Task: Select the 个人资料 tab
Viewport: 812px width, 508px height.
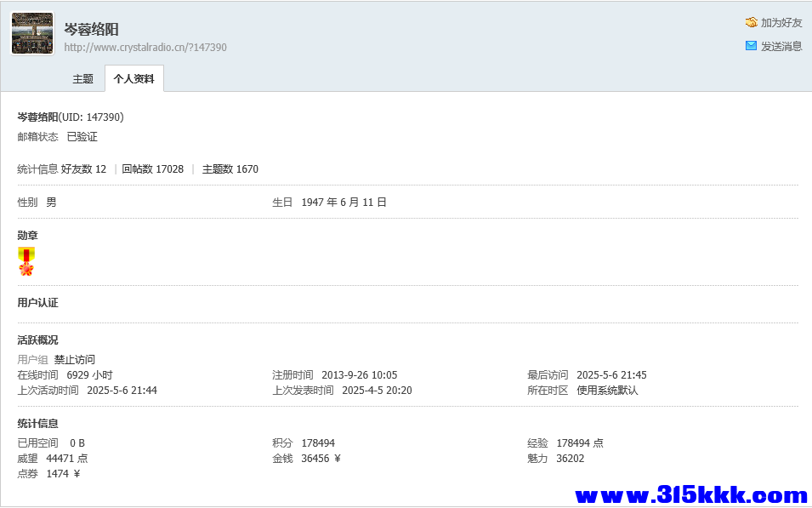Action: pyautogui.click(x=134, y=78)
